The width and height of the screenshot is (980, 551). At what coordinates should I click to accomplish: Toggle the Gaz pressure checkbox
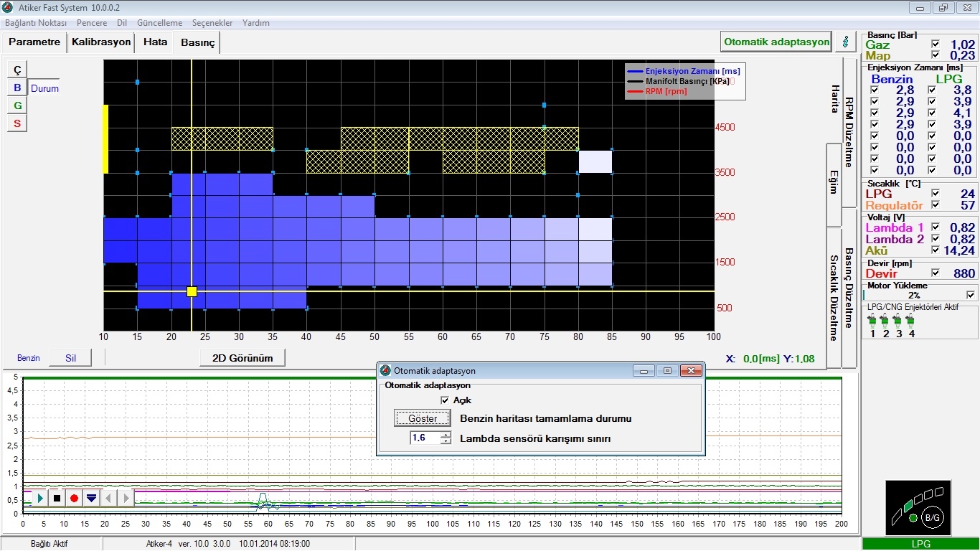935,44
